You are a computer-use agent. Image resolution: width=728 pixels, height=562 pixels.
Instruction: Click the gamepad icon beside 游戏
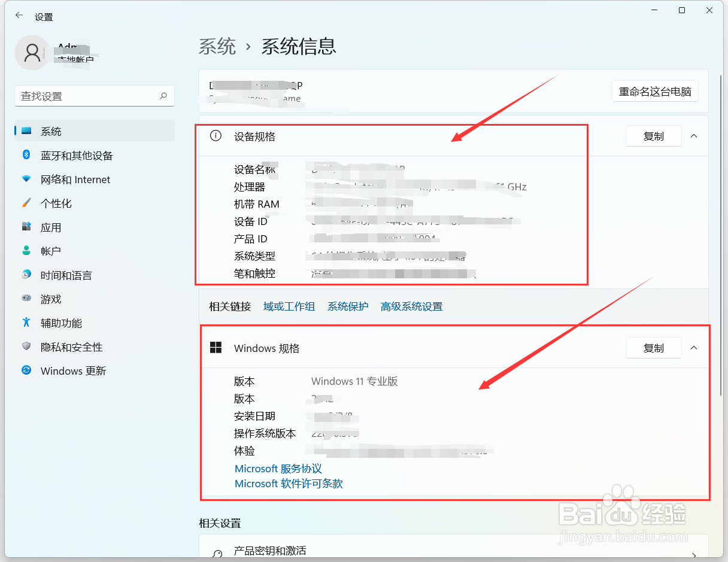click(x=26, y=298)
